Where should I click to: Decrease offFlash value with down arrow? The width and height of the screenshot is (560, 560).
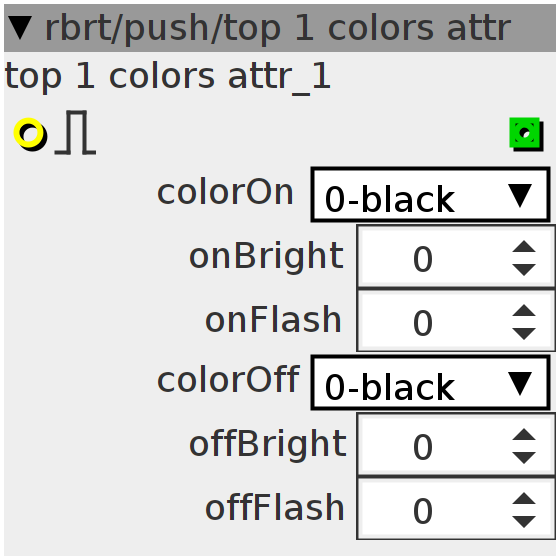pos(524,522)
